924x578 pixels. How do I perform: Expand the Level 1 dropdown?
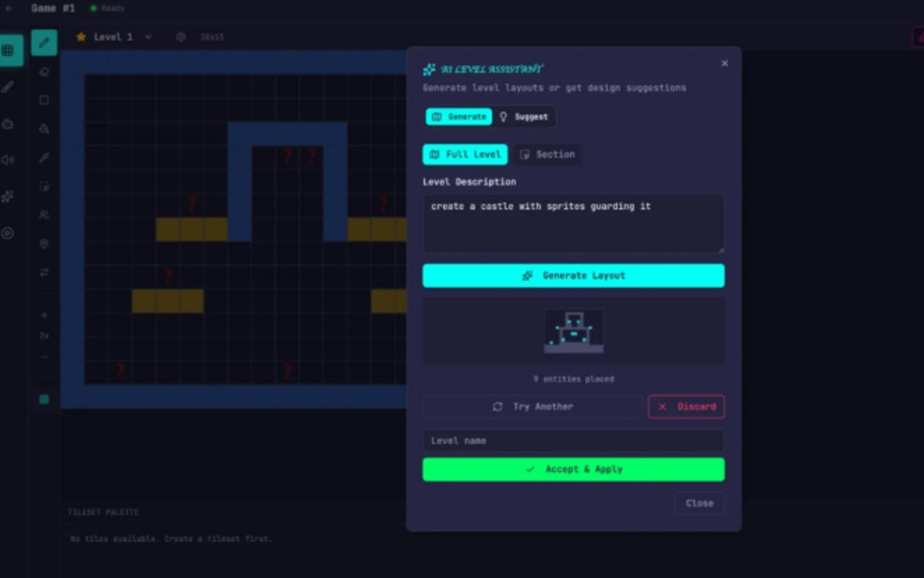(148, 37)
